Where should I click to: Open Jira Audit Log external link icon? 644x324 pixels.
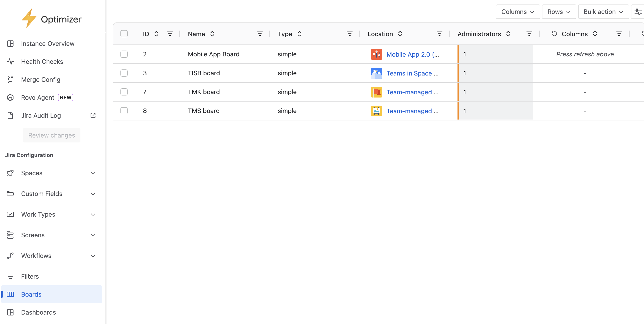[93, 115]
